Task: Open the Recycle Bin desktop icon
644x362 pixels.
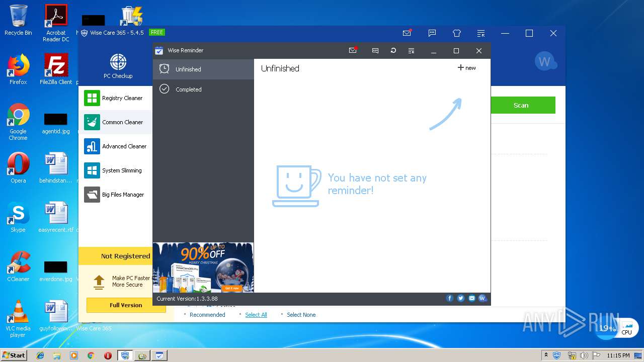Action: click(x=18, y=20)
